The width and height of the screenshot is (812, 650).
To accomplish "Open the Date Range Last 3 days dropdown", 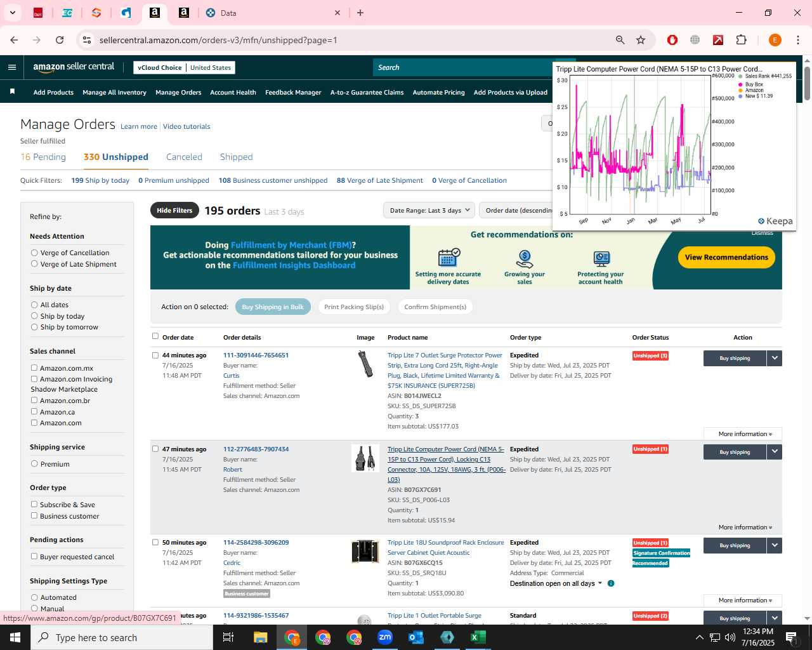I will pyautogui.click(x=429, y=211).
